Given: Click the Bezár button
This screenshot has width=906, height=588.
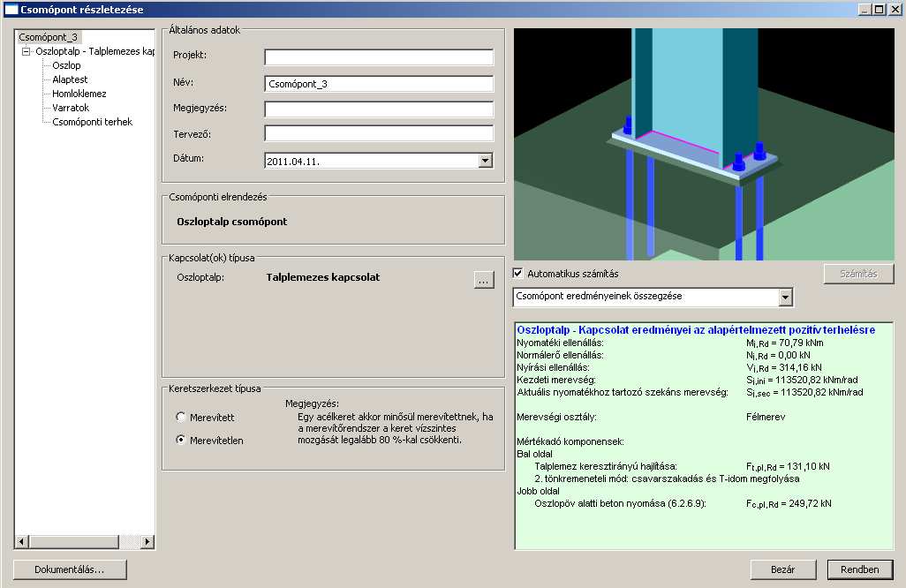Looking at the screenshot, I should click(x=783, y=569).
